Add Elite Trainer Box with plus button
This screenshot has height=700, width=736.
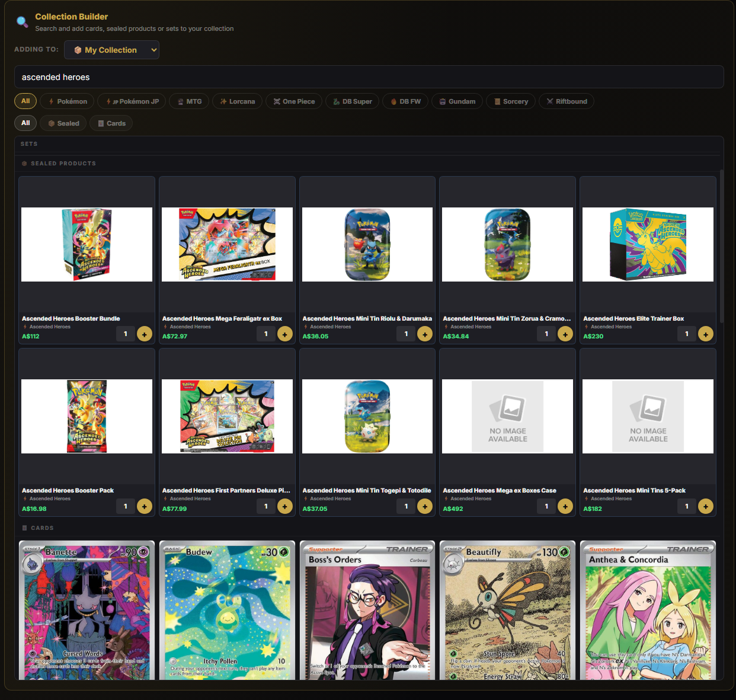[x=706, y=334]
